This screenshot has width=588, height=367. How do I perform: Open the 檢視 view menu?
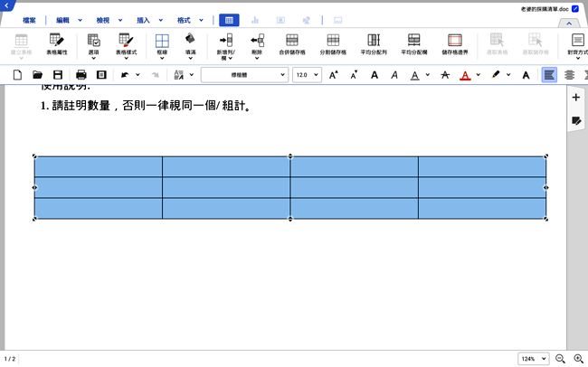pos(103,20)
